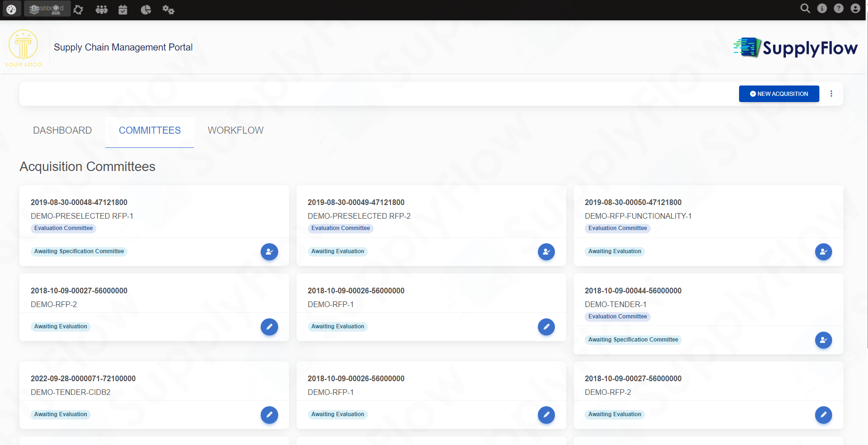The width and height of the screenshot is (868, 445).
Task: Switch to the WORKFLOW tab
Action: coord(235,131)
